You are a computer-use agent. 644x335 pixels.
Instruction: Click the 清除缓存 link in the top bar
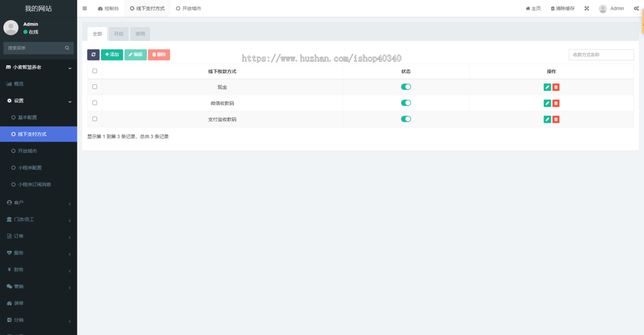click(562, 9)
